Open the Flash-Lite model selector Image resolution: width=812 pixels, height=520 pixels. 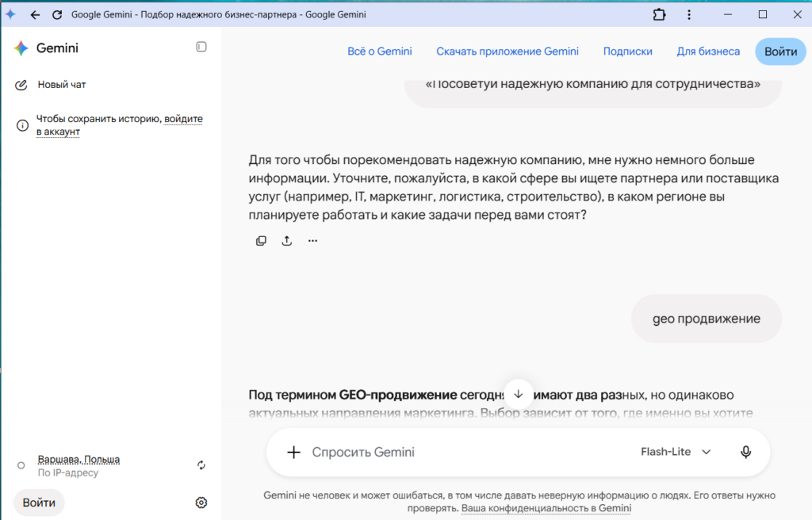pyautogui.click(x=676, y=452)
